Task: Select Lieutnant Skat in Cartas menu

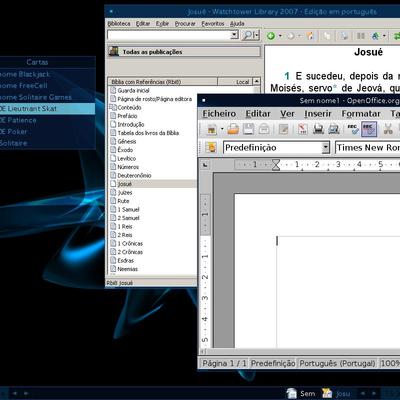Action: [47, 109]
